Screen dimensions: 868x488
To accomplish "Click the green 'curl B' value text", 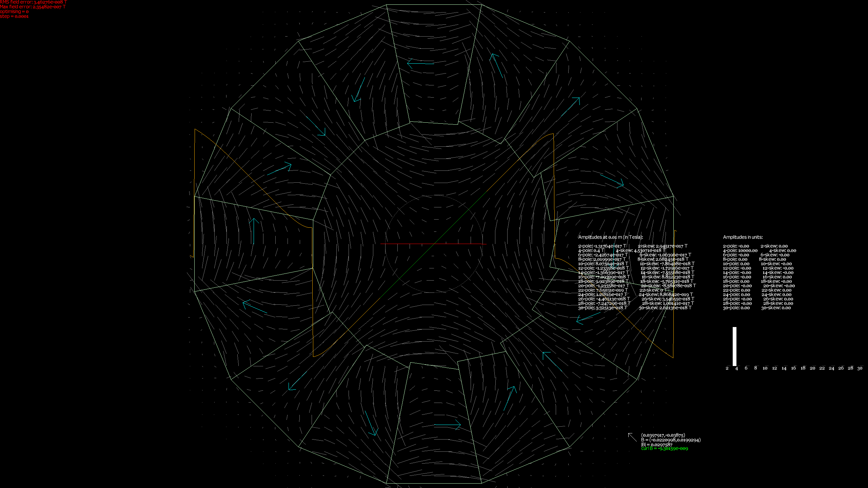I will click(x=665, y=448).
